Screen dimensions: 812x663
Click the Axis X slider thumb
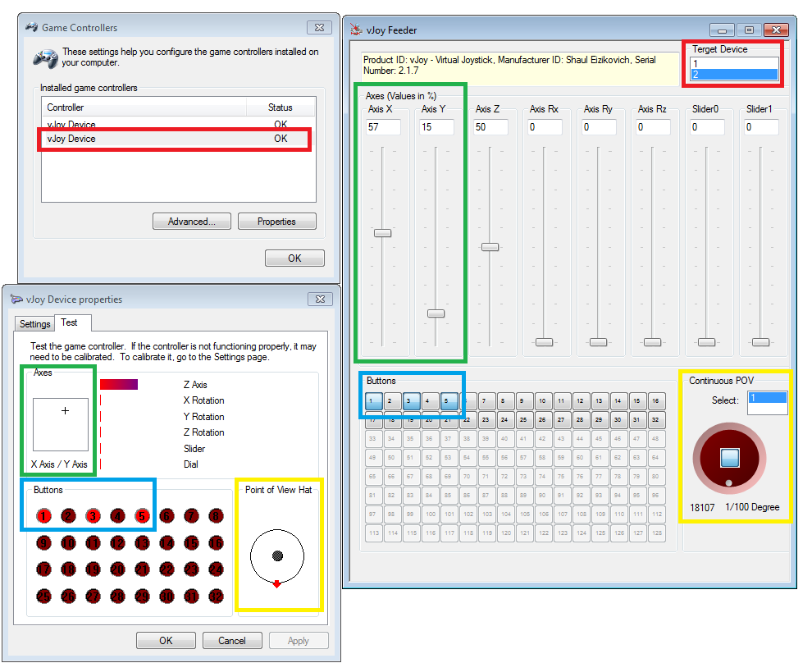point(383,233)
